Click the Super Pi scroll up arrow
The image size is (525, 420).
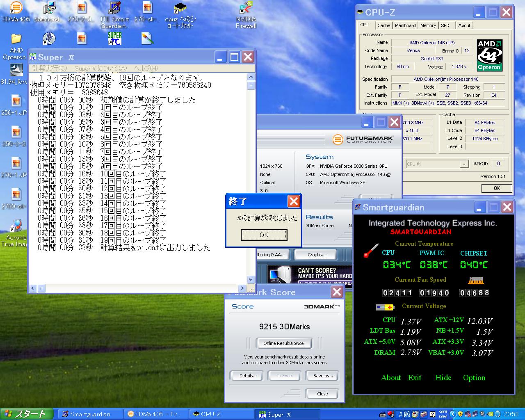pos(251,77)
